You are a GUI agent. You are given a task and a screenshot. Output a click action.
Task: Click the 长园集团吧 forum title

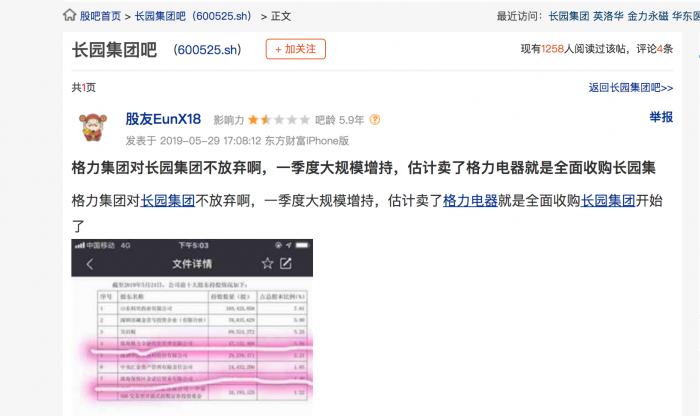pos(114,50)
